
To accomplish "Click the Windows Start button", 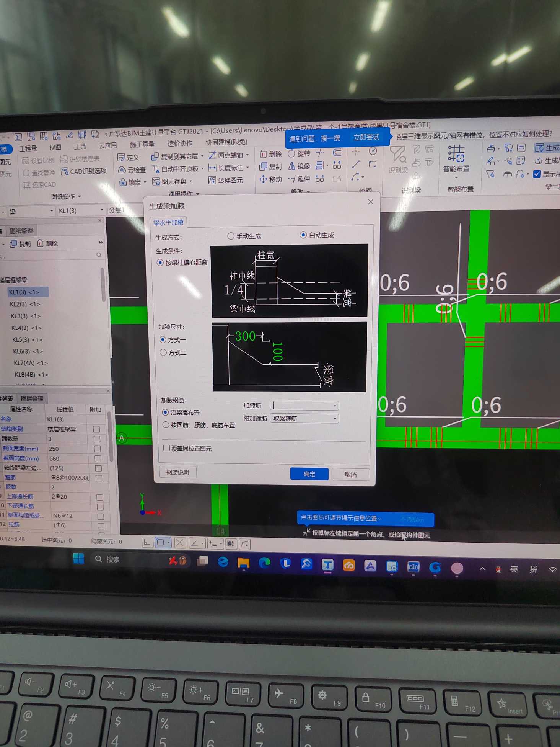I will click(79, 559).
